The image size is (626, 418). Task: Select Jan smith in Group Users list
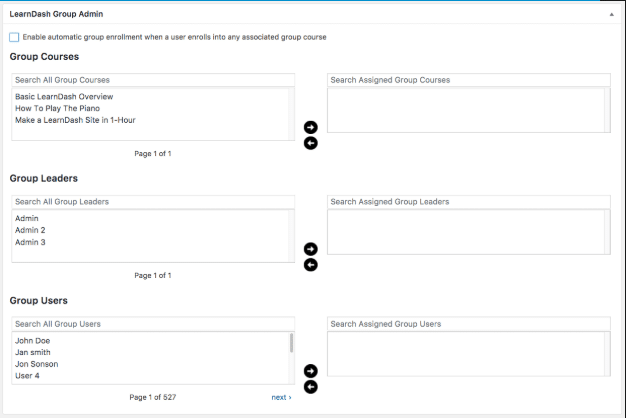pos(33,352)
